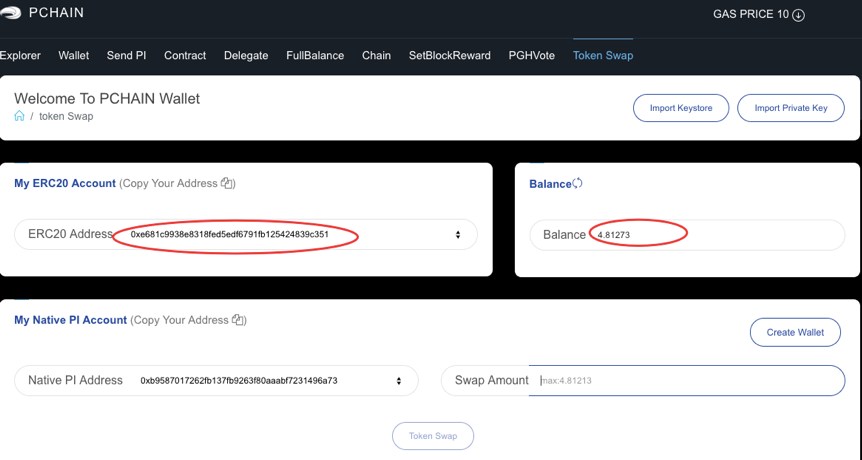Open the Explorer tab

[x=20, y=56]
